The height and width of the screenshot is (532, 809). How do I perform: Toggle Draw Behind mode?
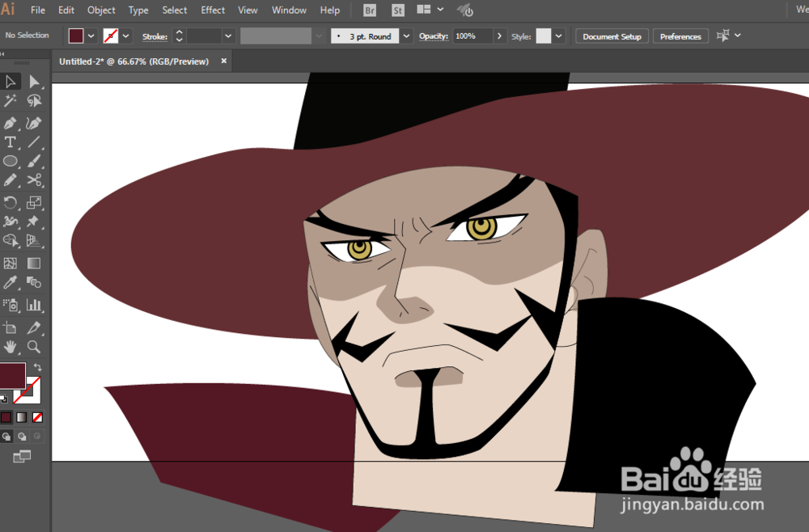pos(22,437)
